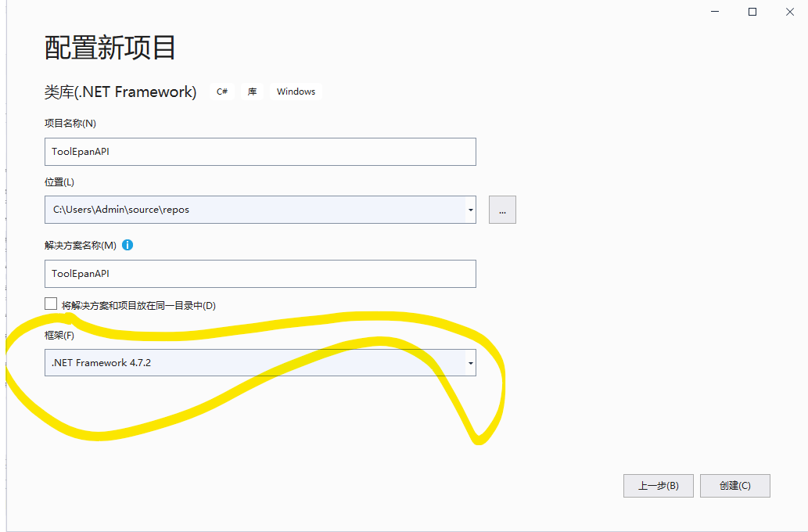Viewport: 808px width, 532px height.
Task: Click the Windows platform tag
Action: tap(296, 92)
